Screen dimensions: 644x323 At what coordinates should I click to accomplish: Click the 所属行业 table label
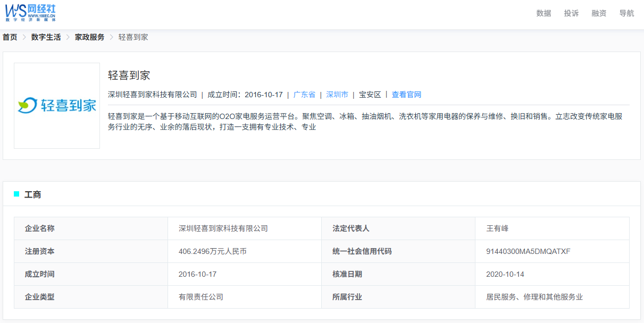[x=347, y=297]
